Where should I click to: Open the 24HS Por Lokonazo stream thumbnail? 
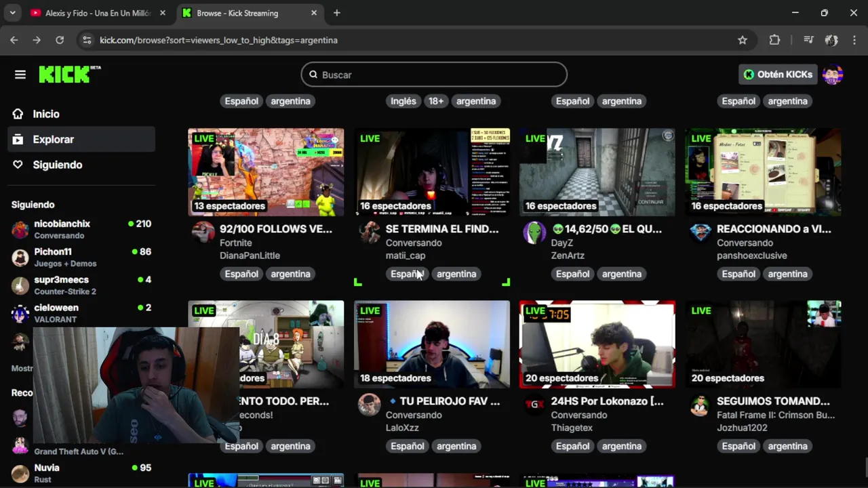pyautogui.click(x=597, y=344)
